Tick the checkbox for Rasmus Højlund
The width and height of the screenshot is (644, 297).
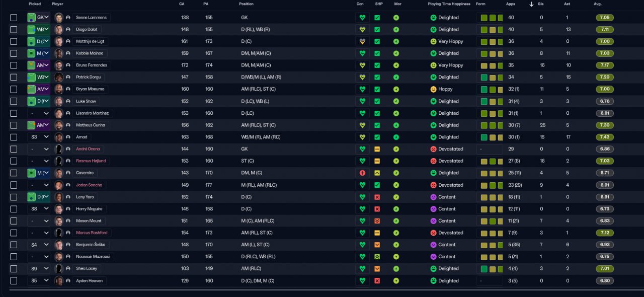(x=14, y=161)
